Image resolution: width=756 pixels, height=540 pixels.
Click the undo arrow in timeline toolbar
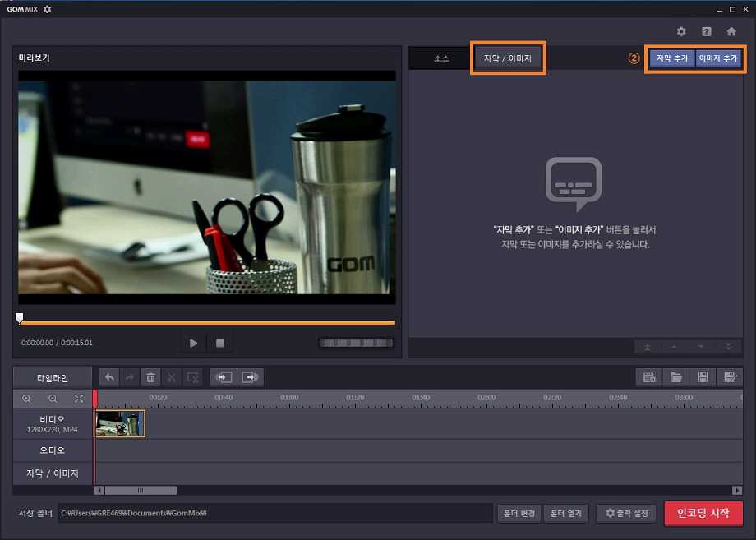[109, 377]
